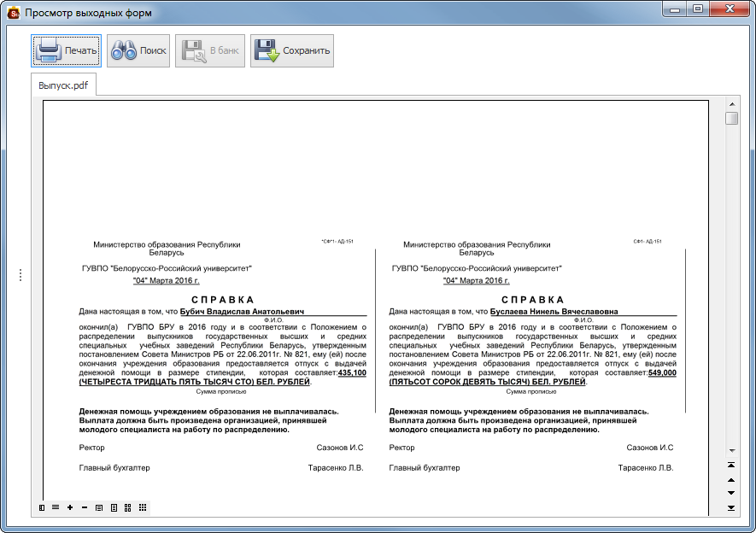Click the amount 549,000
Screen dimensions: 756x533
tap(662, 372)
